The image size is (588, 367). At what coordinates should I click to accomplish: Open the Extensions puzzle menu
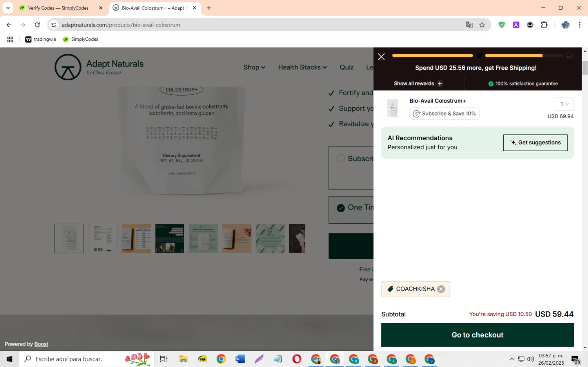[544, 25]
